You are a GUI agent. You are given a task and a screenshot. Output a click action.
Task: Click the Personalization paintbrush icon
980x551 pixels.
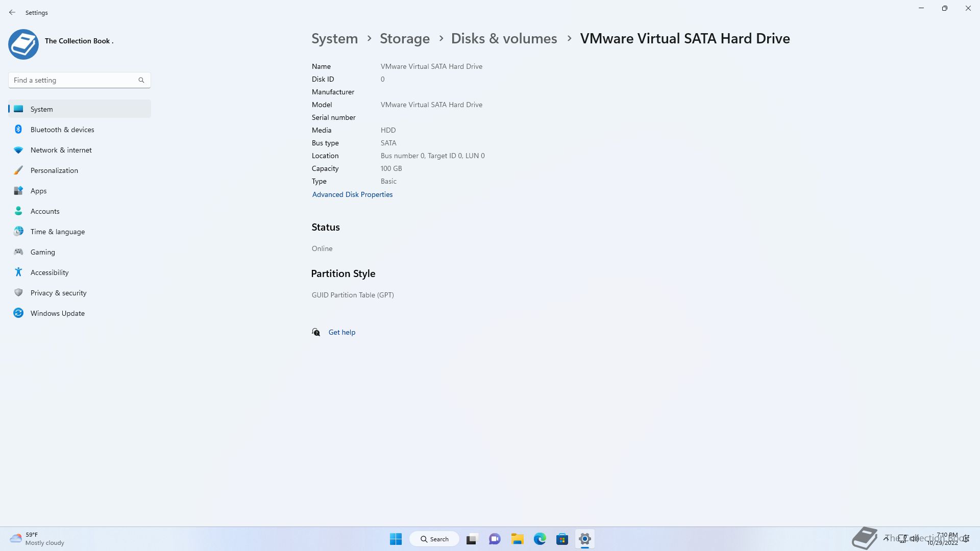point(18,170)
